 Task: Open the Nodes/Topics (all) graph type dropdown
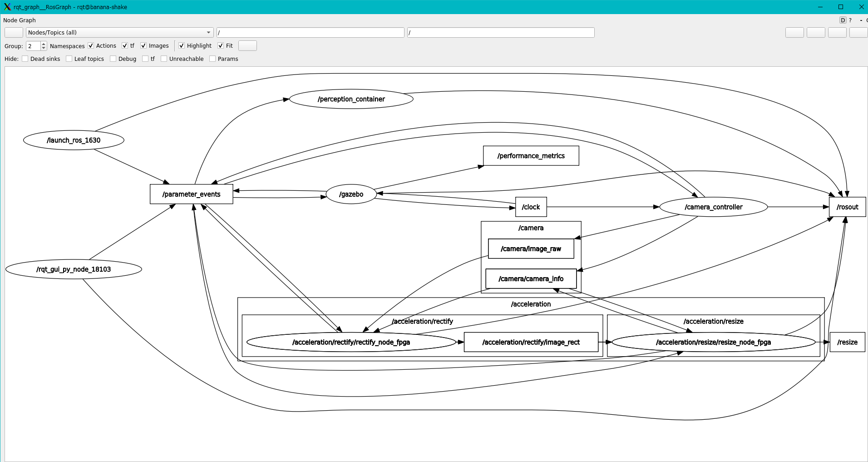[119, 32]
